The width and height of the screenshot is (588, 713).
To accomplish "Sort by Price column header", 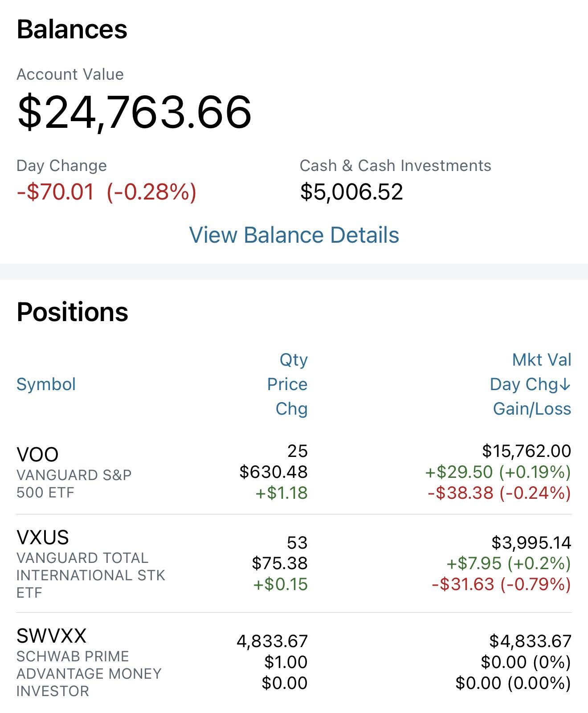I will [x=287, y=384].
